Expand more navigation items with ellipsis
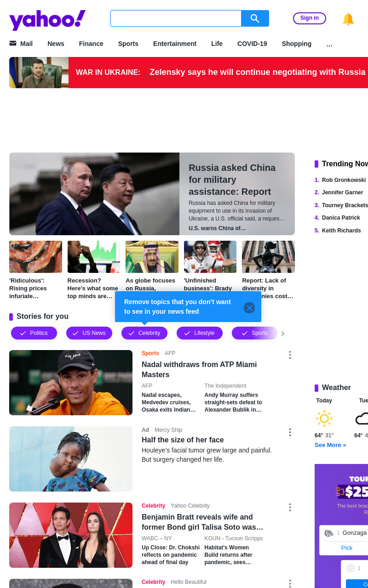This screenshot has width=368, height=588. click(x=329, y=44)
